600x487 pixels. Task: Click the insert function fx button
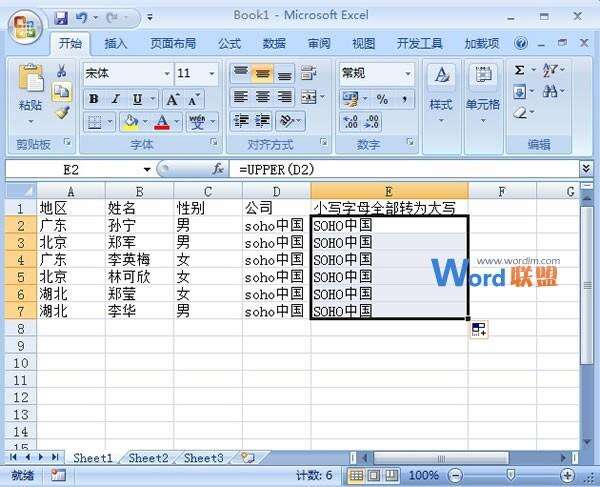point(218,169)
